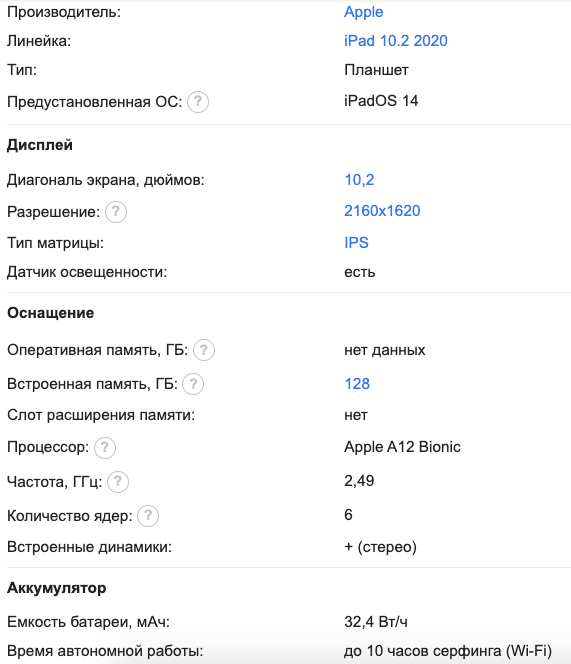Open help icon beside Предустановленная ОС

coord(198,102)
